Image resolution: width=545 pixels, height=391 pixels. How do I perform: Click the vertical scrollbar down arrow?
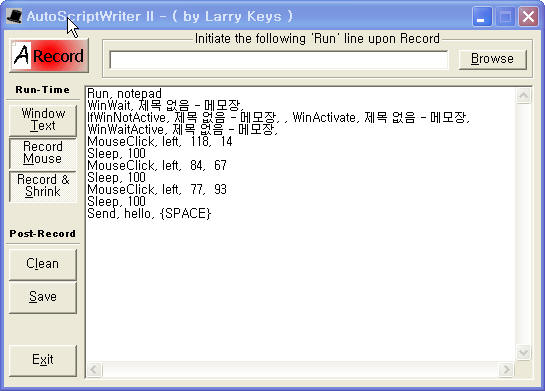point(523,353)
